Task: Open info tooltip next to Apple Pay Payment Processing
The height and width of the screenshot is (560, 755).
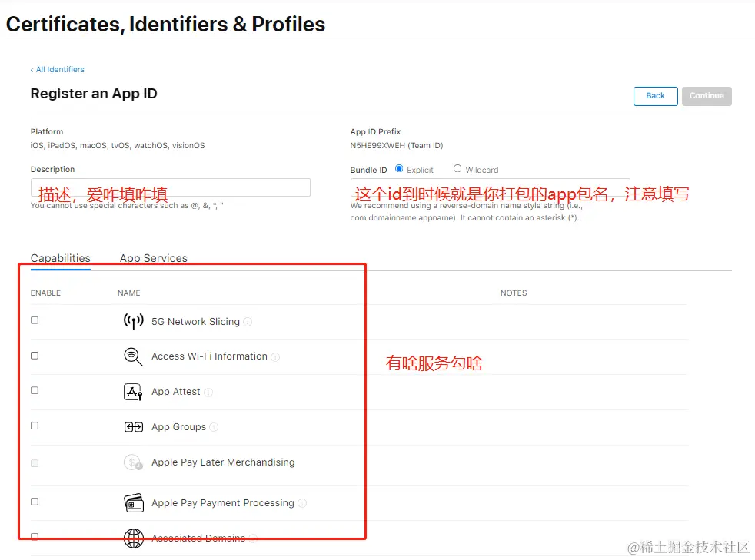Action: [x=302, y=503]
